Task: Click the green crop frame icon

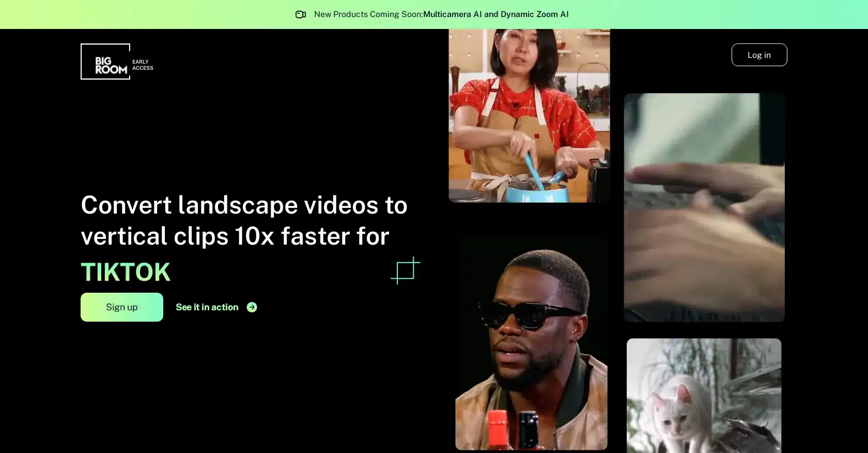Action: (405, 270)
